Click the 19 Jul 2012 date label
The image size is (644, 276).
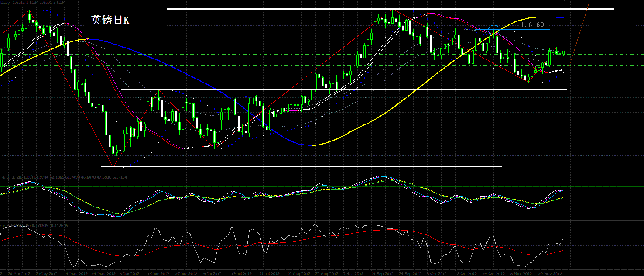coord(242,274)
